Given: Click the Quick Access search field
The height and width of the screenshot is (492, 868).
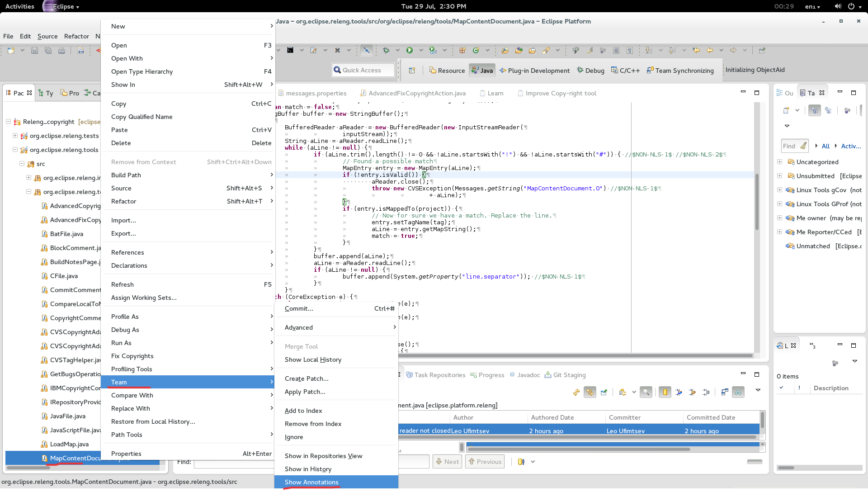Looking at the screenshot, I should coord(363,70).
